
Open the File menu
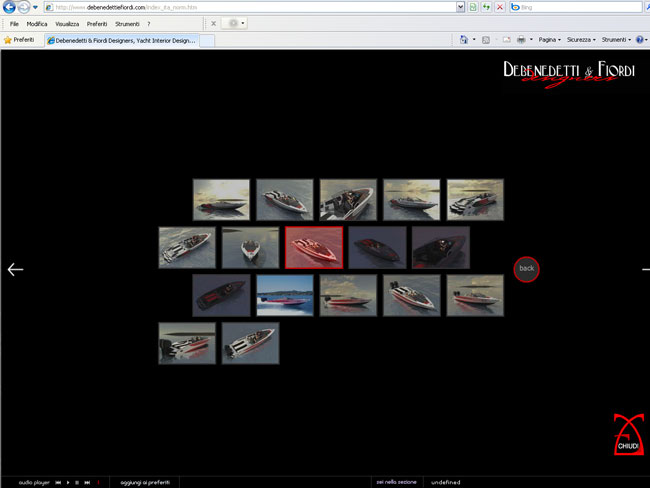pos(14,24)
